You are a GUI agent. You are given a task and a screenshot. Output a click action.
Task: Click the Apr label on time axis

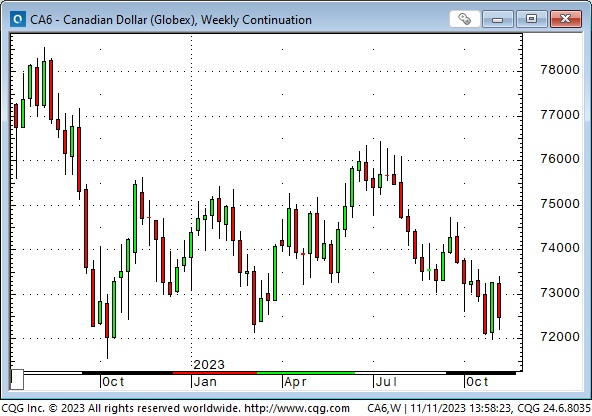point(295,382)
